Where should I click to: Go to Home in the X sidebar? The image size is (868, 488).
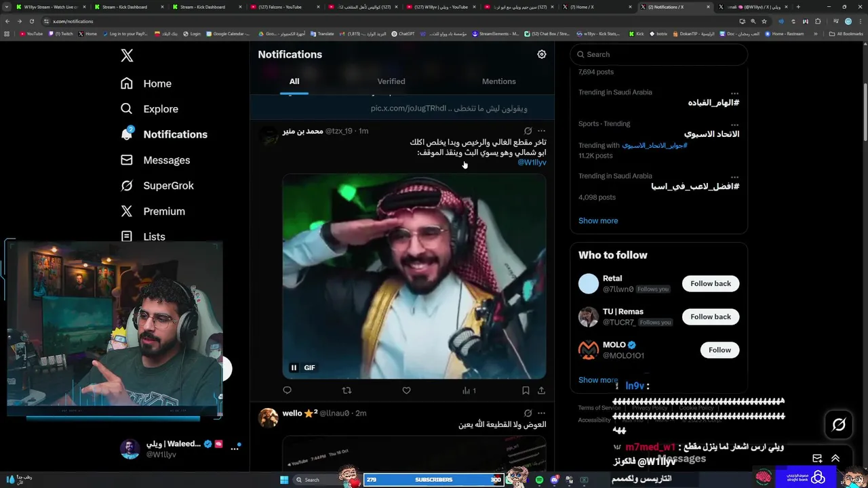coord(146,83)
